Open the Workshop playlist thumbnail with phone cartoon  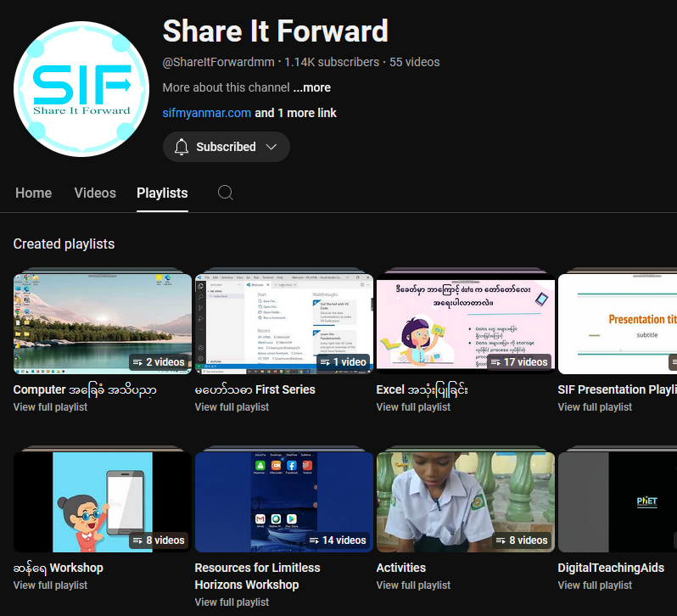point(103,502)
